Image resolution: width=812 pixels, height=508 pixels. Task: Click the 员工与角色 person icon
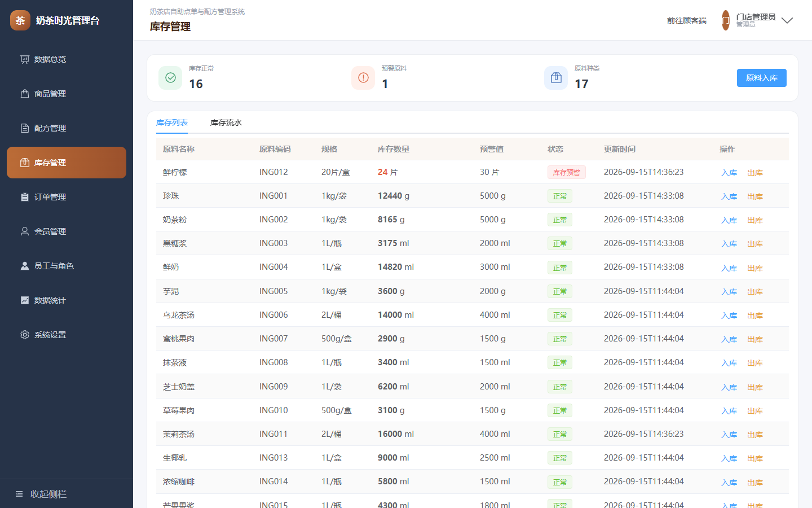tap(25, 266)
